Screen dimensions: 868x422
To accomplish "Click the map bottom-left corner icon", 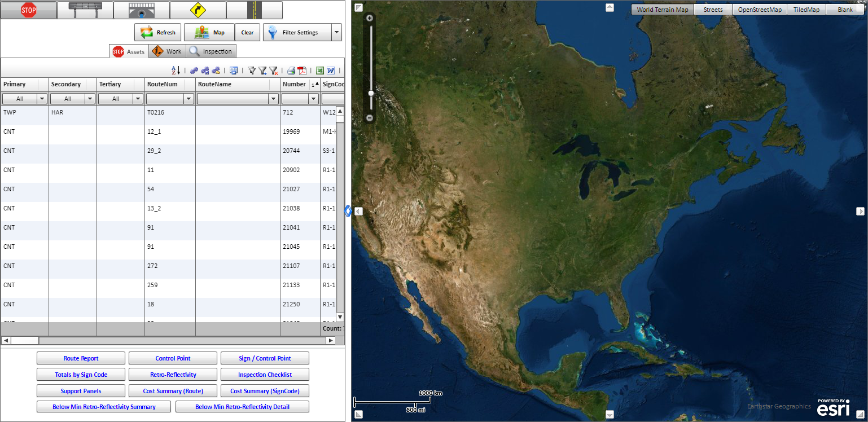I will point(358,415).
